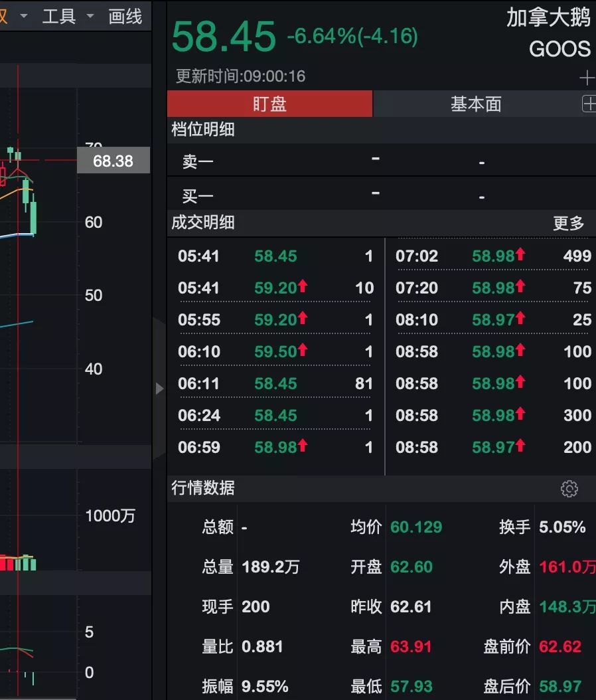Click 更多 to view more trade details
Viewport: 596px width, 700px height.
coord(569,223)
